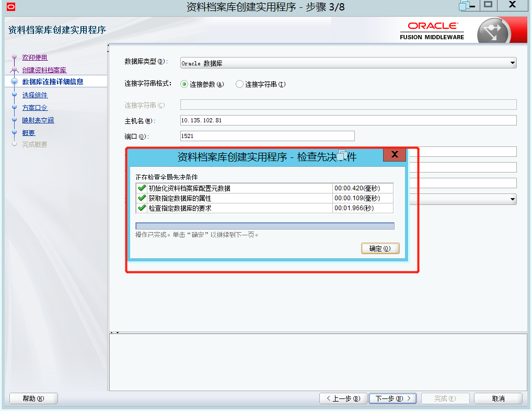Screen dimensions: 532x411
Task: Open the 数据库类型 dropdown
Action: point(512,63)
